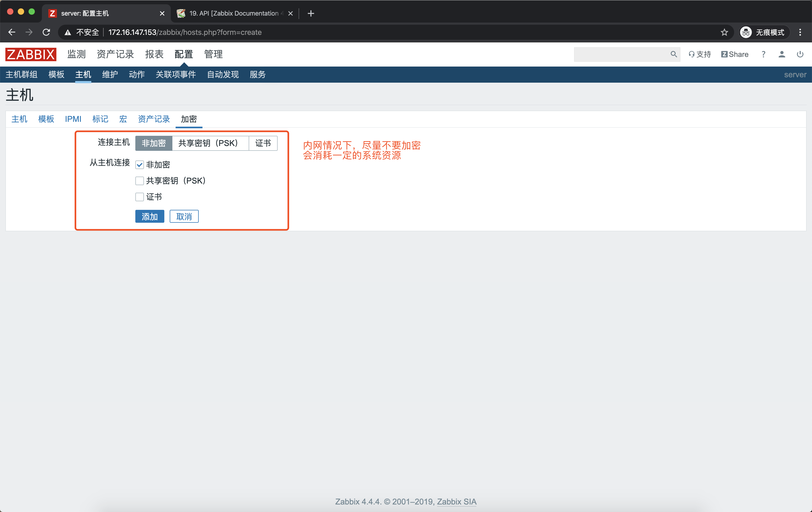Enable the 证书 checkbox
The height and width of the screenshot is (512, 812).
point(140,197)
